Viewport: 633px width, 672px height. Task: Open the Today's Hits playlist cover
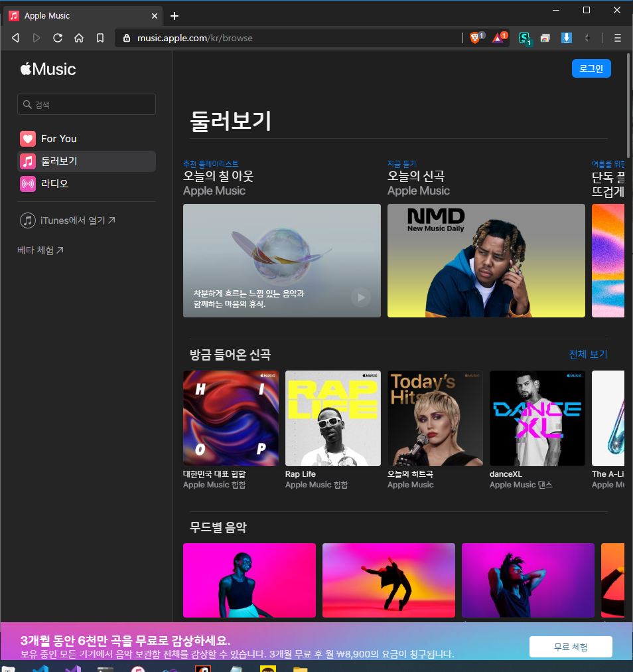[435, 418]
